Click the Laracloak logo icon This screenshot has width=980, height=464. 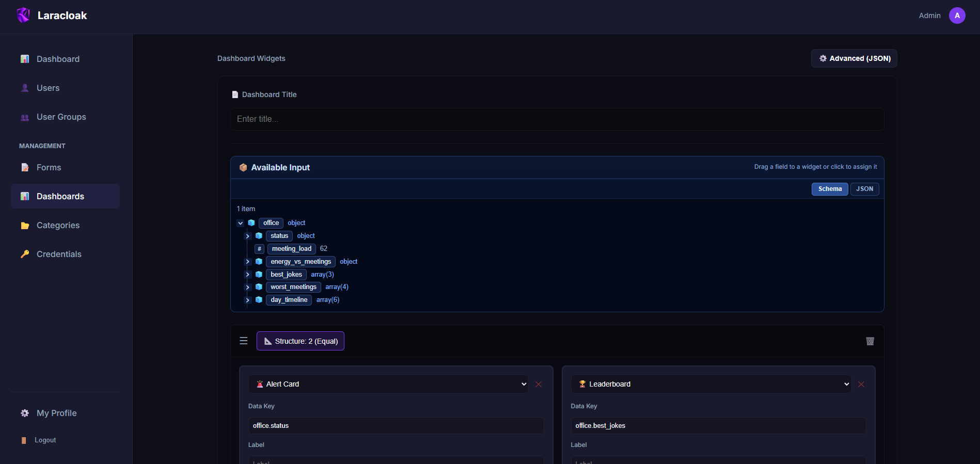(x=23, y=15)
